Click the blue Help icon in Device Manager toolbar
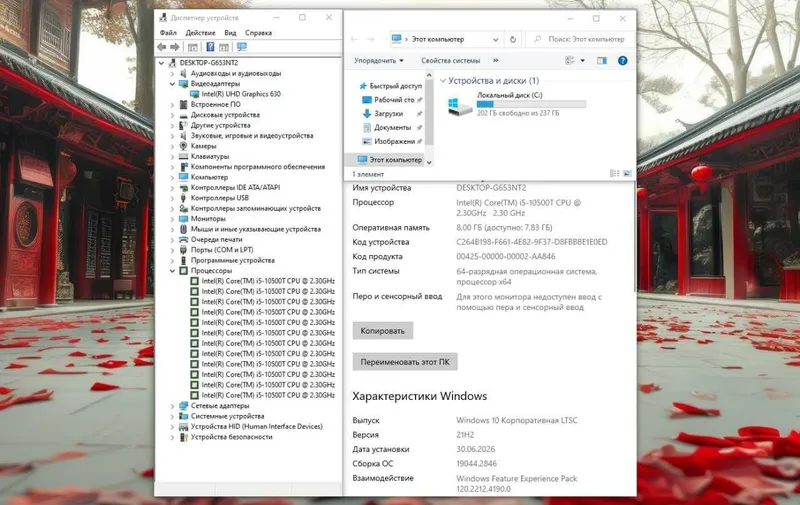This screenshot has width=800, height=505. click(x=210, y=47)
